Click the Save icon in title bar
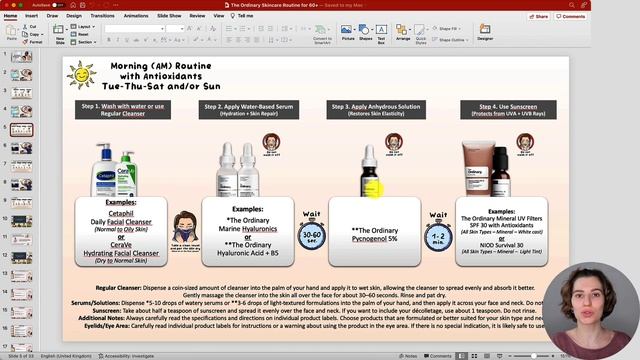 pyautogui.click(x=83, y=5)
